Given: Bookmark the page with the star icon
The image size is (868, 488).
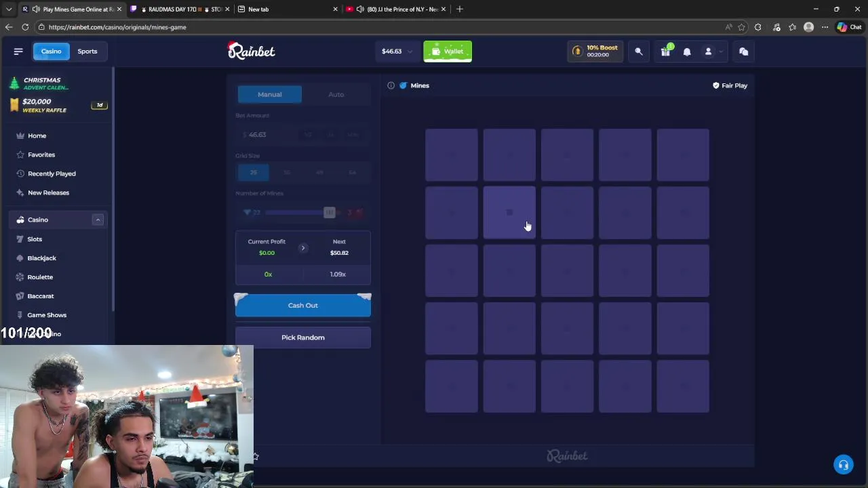Looking at the screenshot, I should pyautogui.click(x=741, y=27).
